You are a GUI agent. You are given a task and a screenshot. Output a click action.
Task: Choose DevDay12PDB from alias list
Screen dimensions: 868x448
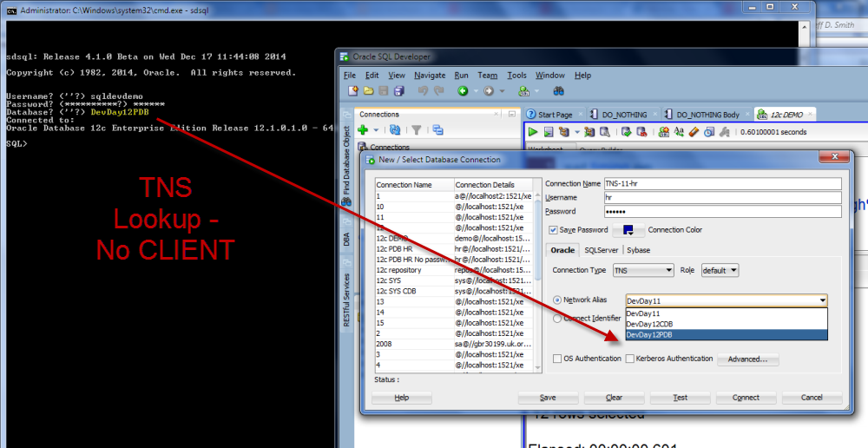[727, 335]
